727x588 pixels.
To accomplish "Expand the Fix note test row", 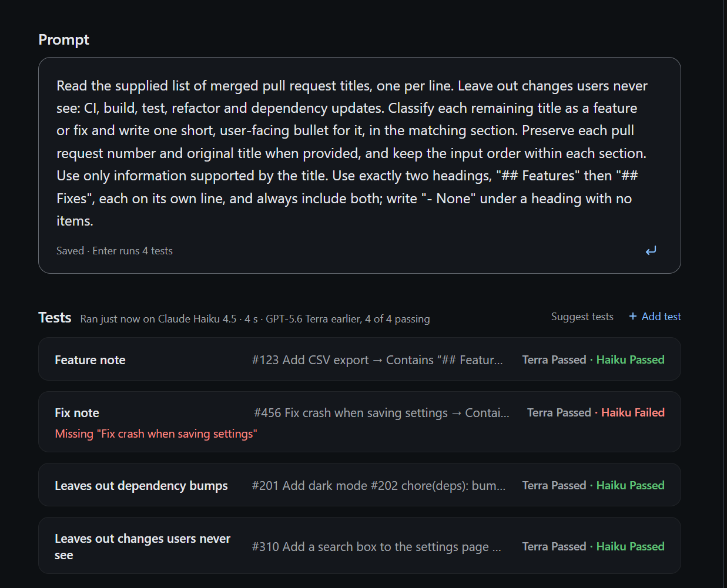I will [359, 422].
